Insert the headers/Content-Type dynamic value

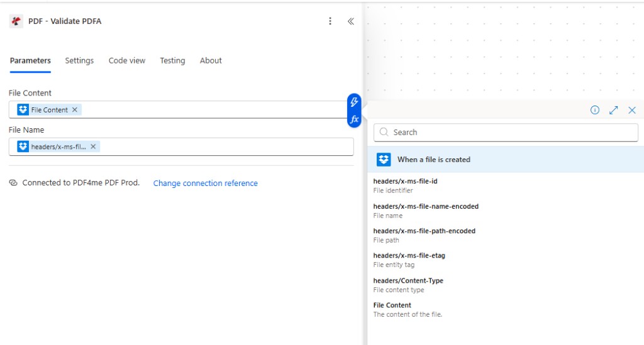tap(408, 281)
